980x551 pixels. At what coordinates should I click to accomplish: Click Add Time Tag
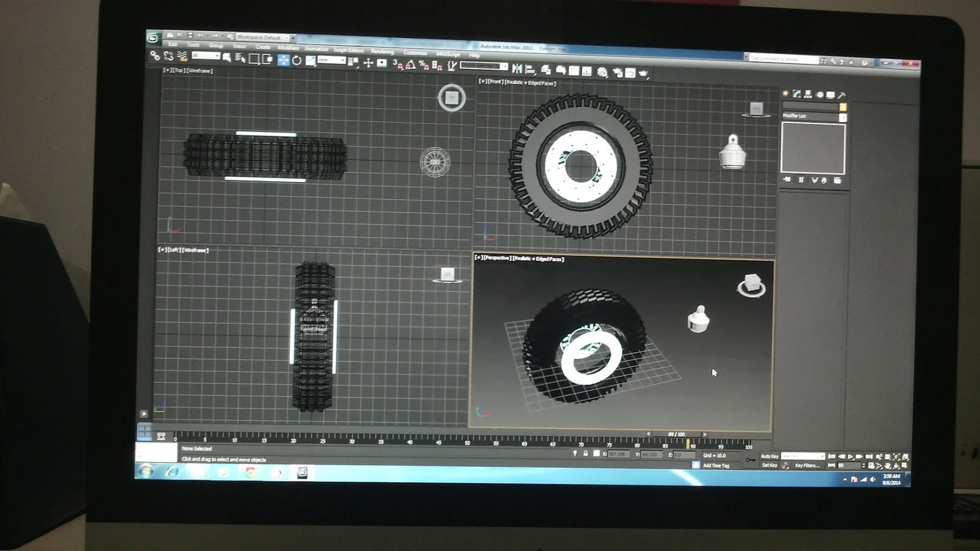tap(716, 465)
